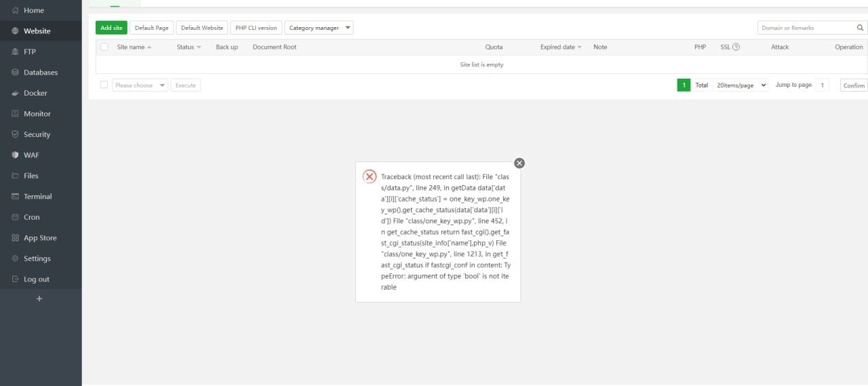Click the PHP CLI version button
The image size is (868, 386).
click(x=256, y=28)
